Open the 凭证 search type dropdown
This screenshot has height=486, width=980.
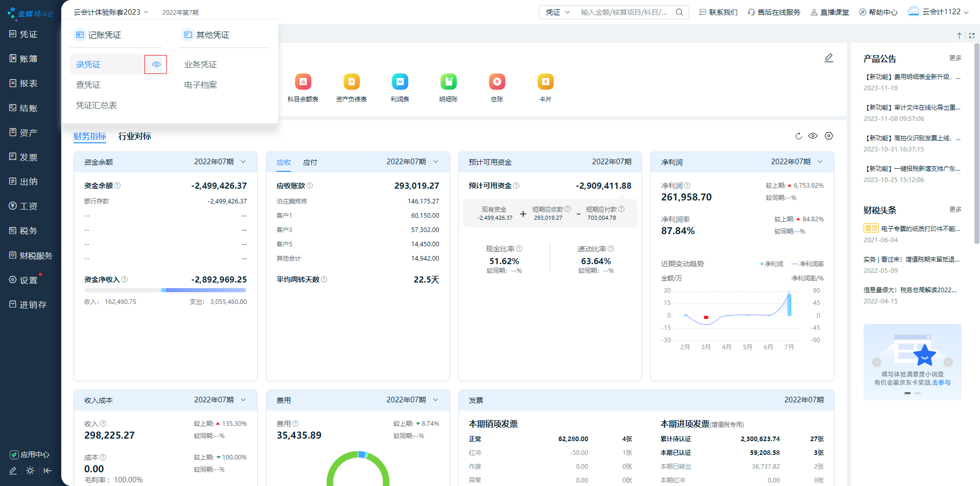click(557, 12)
